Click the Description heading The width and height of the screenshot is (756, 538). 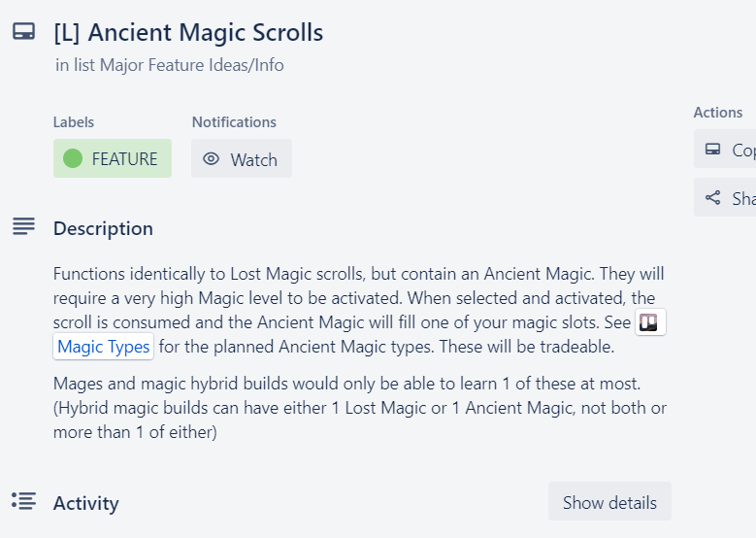pos(103,228)
